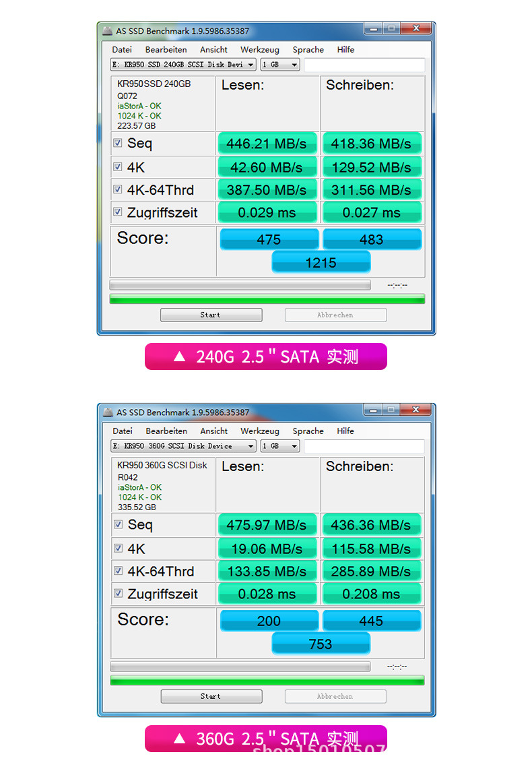Select the 115.58 MB/s 4K write result
The image size is (532, 775).
click(x=372, y=549)
